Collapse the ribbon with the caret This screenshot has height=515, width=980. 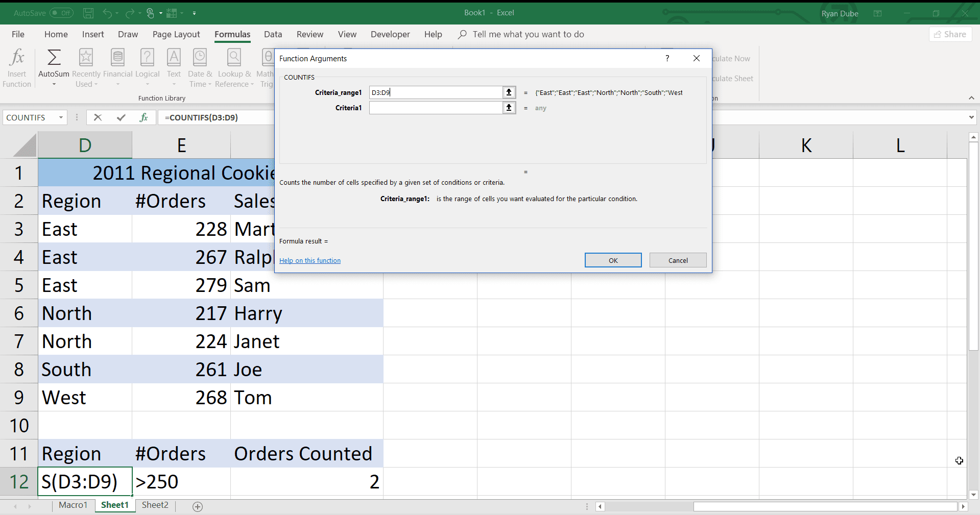(971, 98)
